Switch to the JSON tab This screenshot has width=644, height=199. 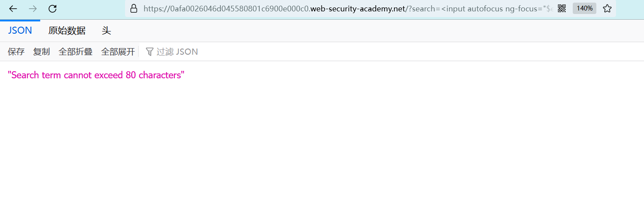click(x=20, y=31)
